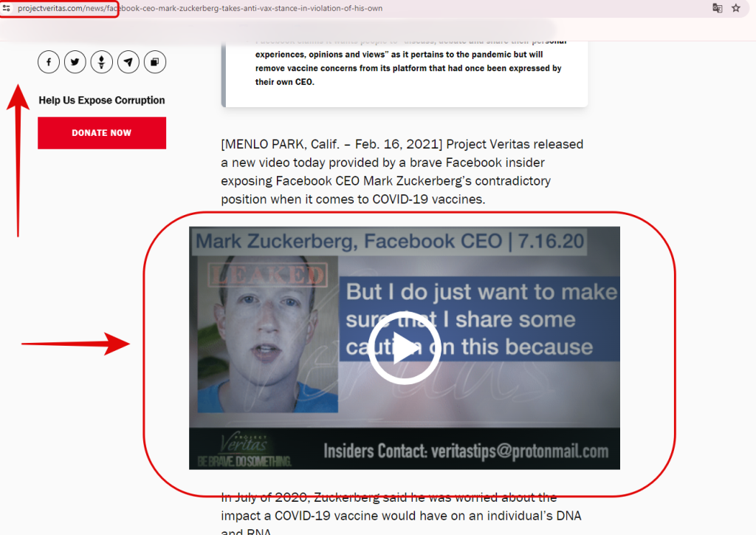Play the leaked Zuckerberg video

coord(404,348)
